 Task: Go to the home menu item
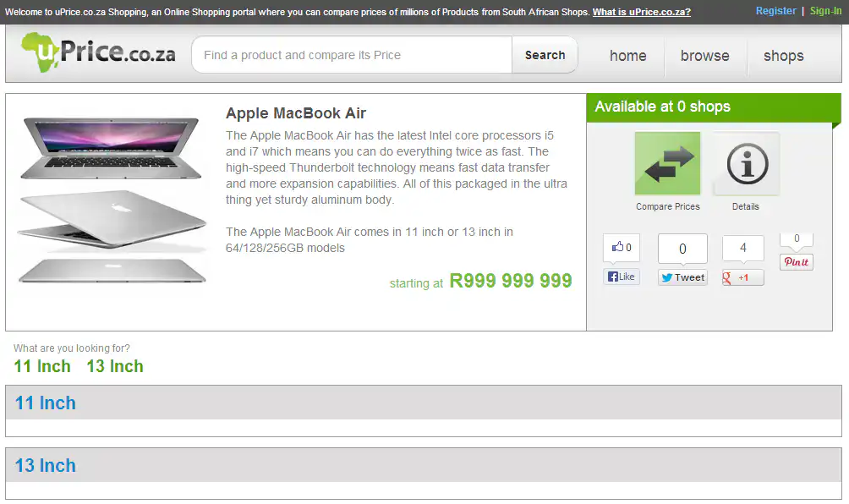pos(628,56)
